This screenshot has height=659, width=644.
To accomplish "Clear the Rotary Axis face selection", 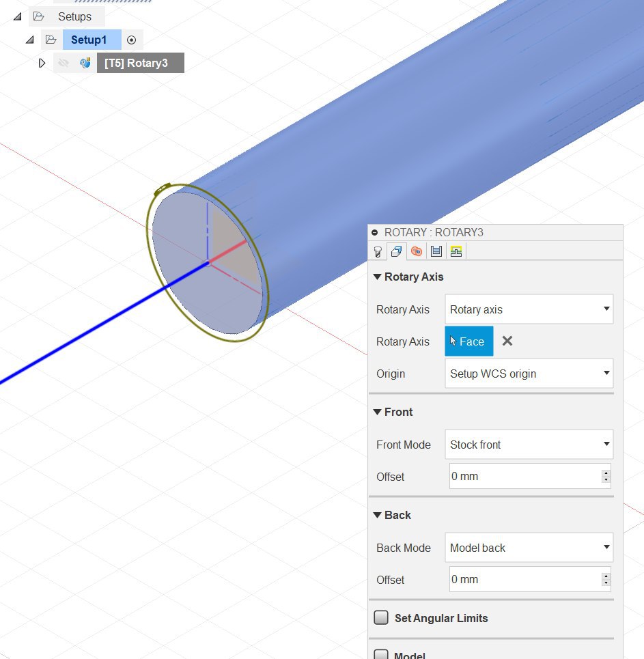I will pos(507,341).
